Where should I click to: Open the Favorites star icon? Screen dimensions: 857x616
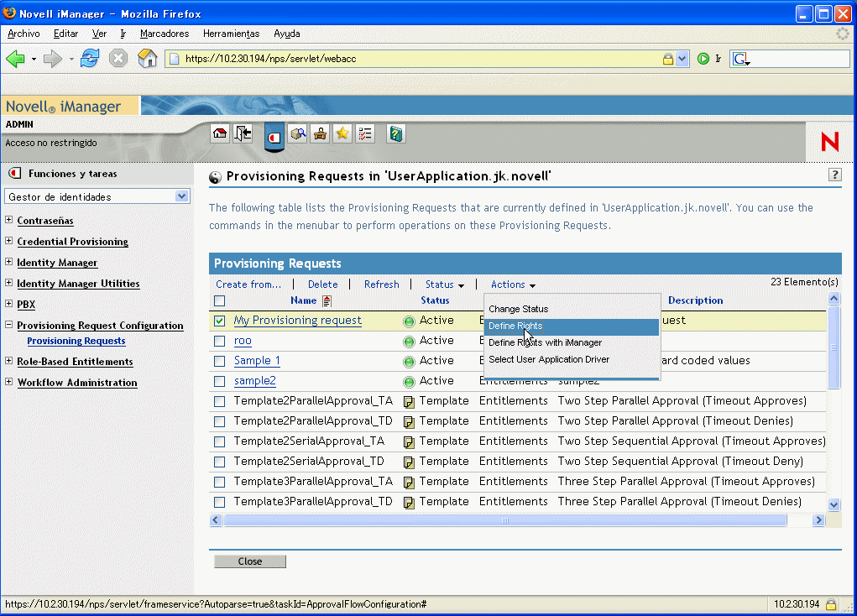[x=342, y=134]
